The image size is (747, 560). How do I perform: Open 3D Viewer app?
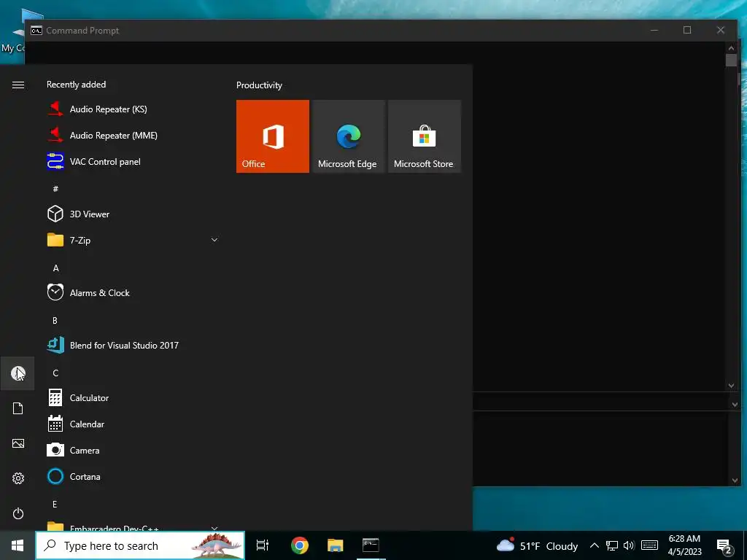pyautogui.click(x=132, y=214)
